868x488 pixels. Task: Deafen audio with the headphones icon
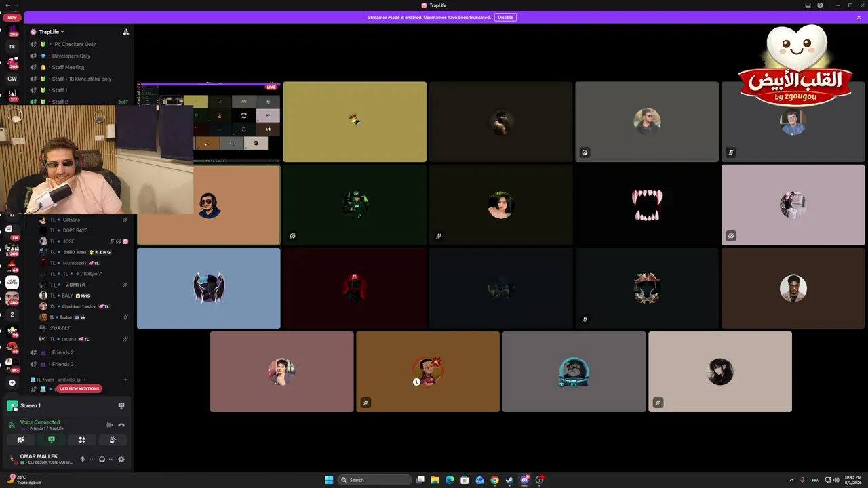(x=102, y=459)
